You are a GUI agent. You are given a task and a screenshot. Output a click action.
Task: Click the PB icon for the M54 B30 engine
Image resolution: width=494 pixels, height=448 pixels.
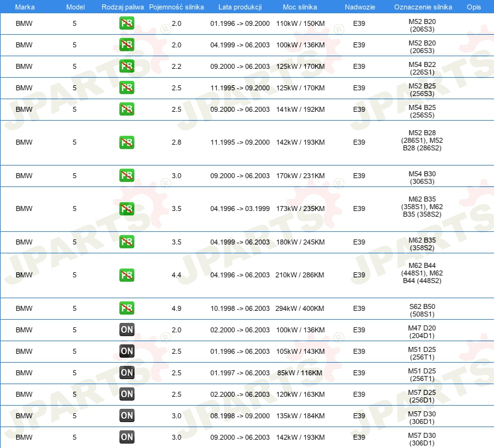click(x=126, y=176)
